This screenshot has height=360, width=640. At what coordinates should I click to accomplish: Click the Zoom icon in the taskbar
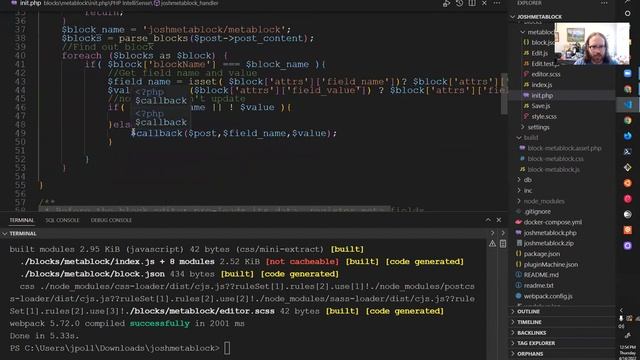coord(628,73)
